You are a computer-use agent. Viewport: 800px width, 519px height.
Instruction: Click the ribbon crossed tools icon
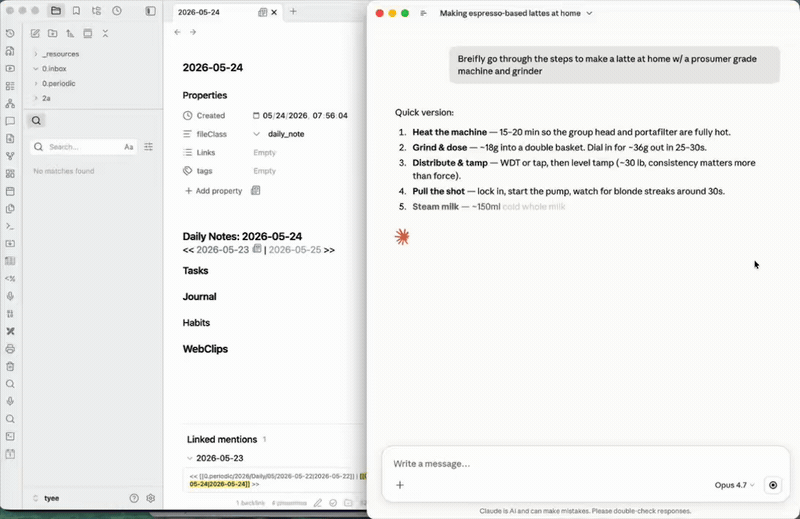pyautogui.click(x=10, y=331)
